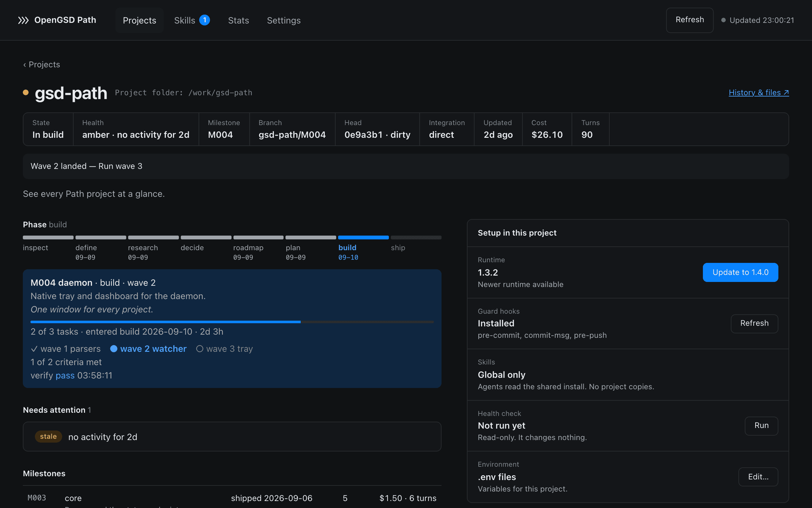
Task: Click the 'Wave 2 landed — Run wave 3' banner
Action: coord(406,166)
